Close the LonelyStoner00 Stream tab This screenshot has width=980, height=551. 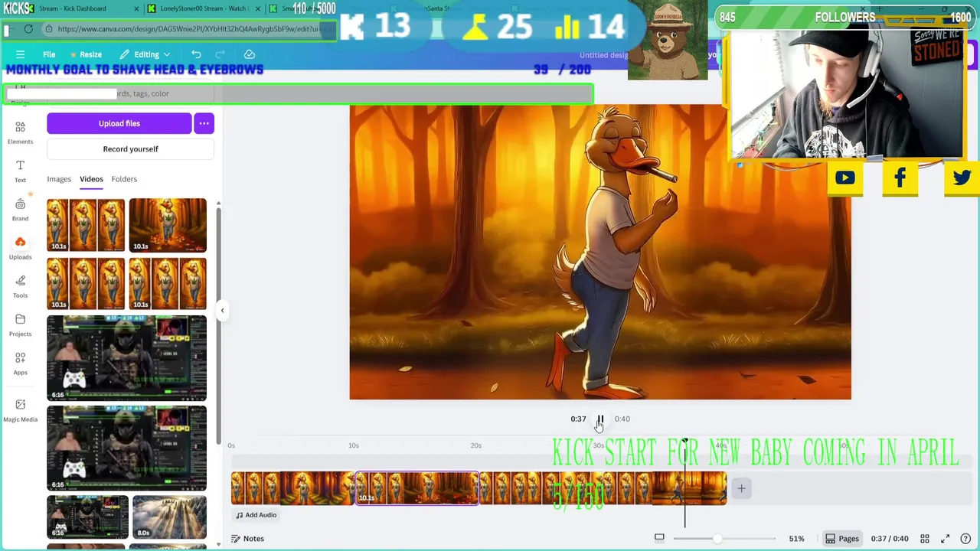[257, 8]
